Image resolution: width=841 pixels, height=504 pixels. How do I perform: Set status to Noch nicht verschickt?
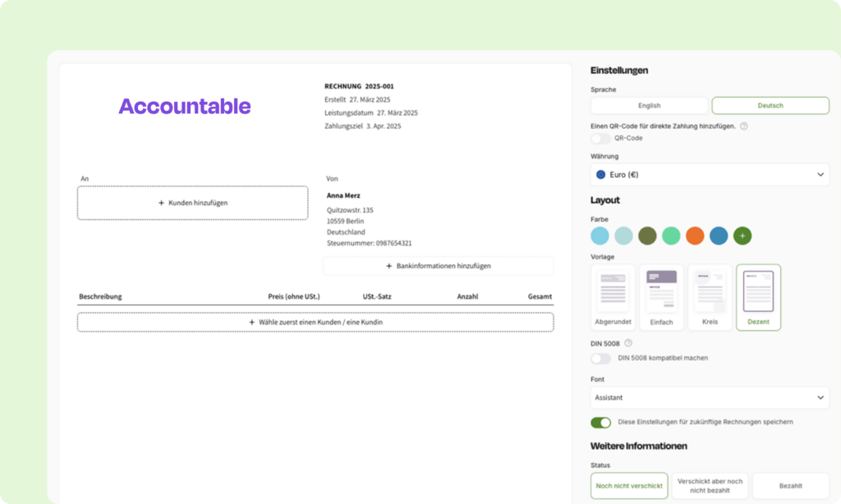pyautogui.click(x=629, y=486)
